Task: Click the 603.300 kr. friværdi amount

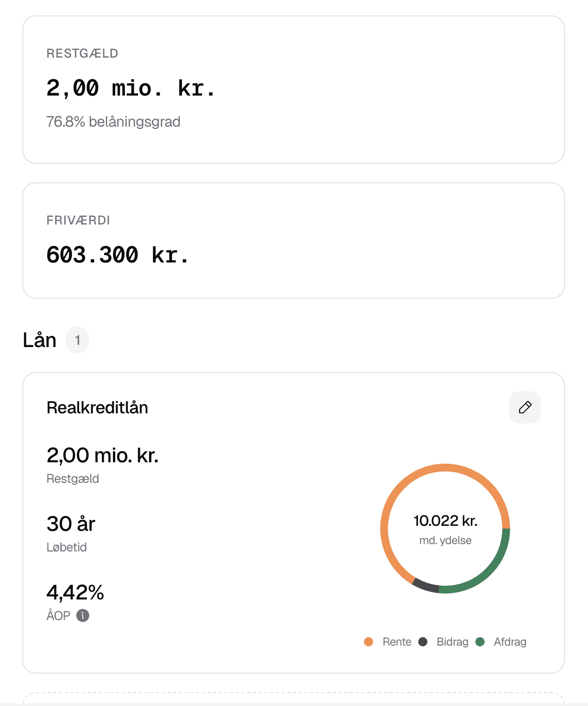Action: click(x=118, y=255)
